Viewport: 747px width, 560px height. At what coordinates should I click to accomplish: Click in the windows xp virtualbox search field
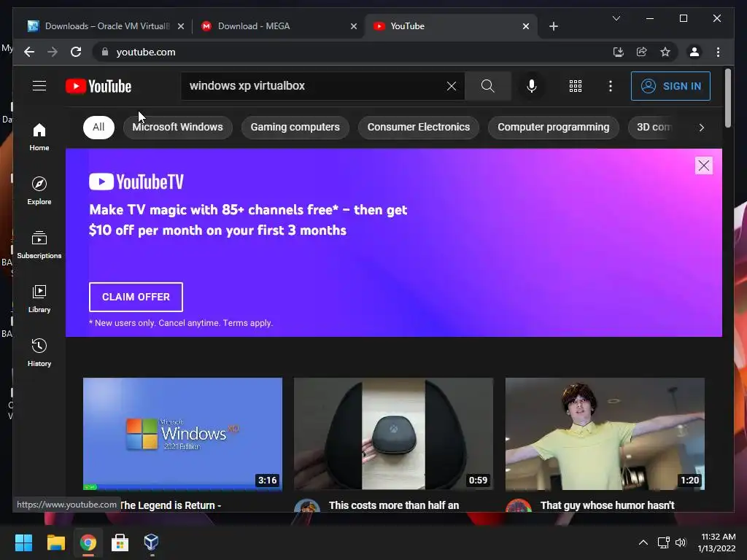pos(314,86)
